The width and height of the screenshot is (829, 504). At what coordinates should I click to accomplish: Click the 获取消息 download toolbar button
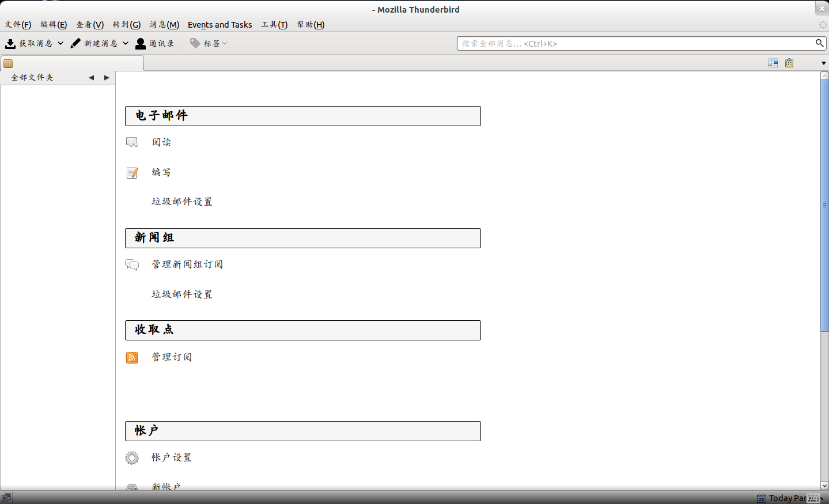(x=28, y=43)
